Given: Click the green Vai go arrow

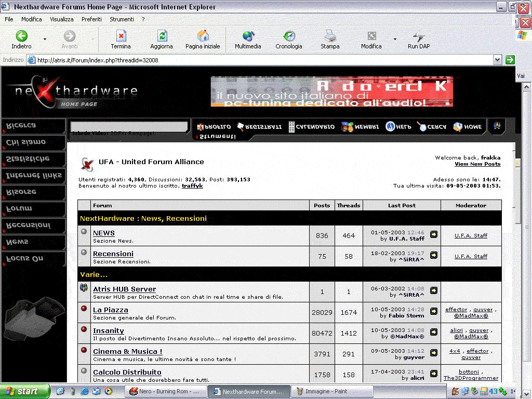Looking at the screenshot, I should pos(510,60).
